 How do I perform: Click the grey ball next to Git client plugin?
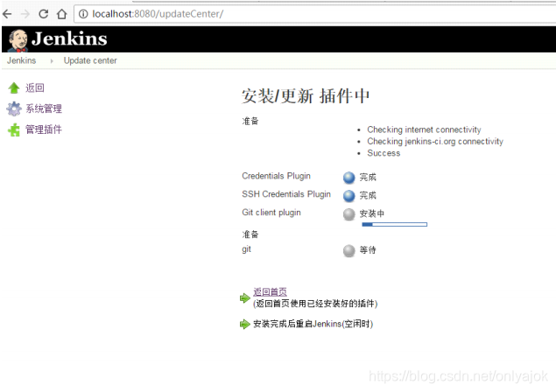coord(348,214)
